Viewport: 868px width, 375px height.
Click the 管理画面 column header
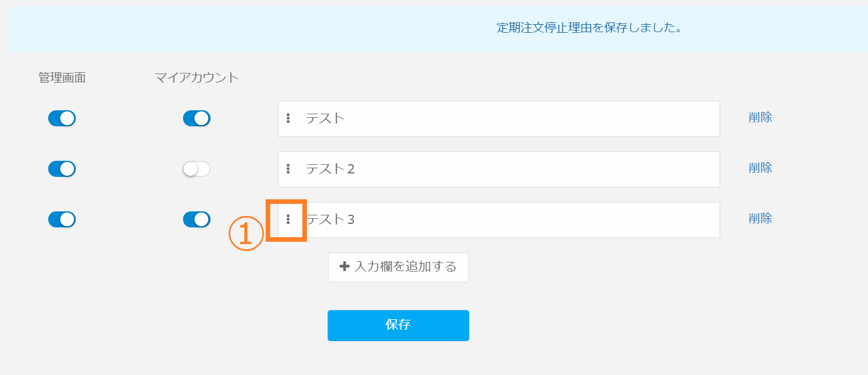tap(62, 78)
